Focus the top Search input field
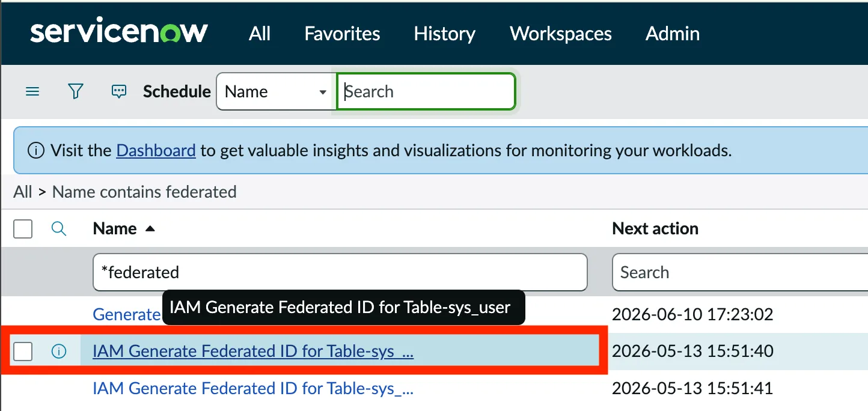This screenshot has width=868, height=411. [426, 92]
